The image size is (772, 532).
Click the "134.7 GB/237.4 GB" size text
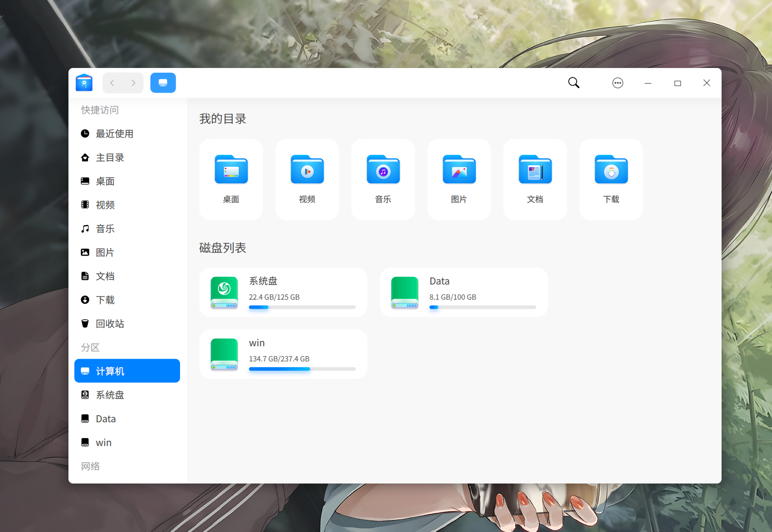coord(279,359)
